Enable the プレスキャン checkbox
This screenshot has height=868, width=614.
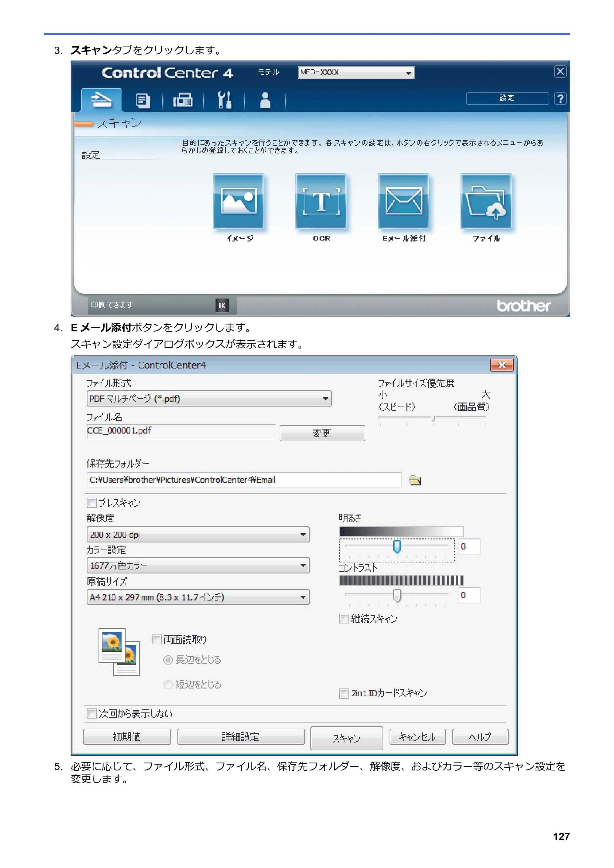coord(91,503)
